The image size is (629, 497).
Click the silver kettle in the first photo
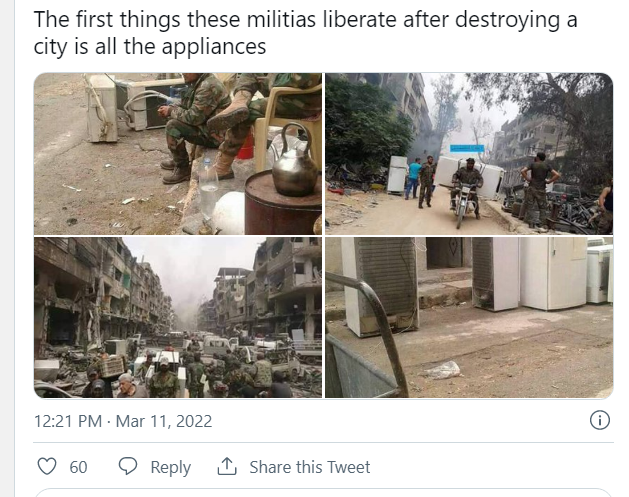pyautogui.click(x=295, y=163)
